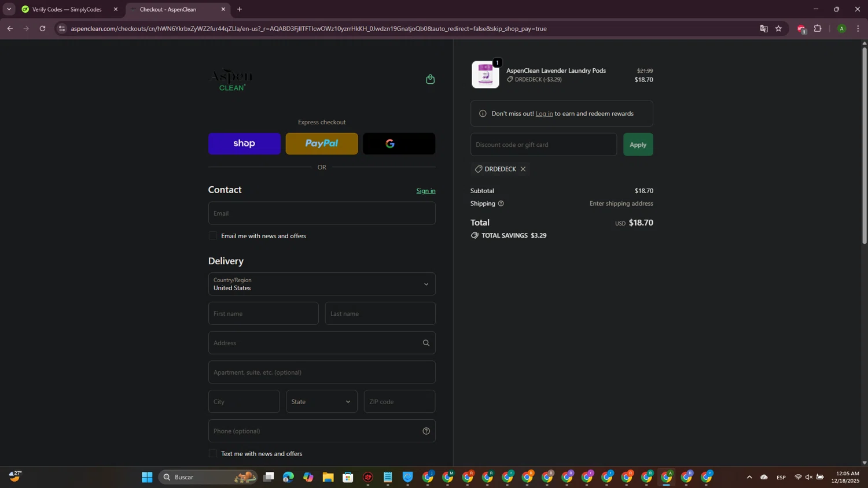Open the Chrome profile A avatar
This screenshot has width=868, height=488.
click(842, 28)
